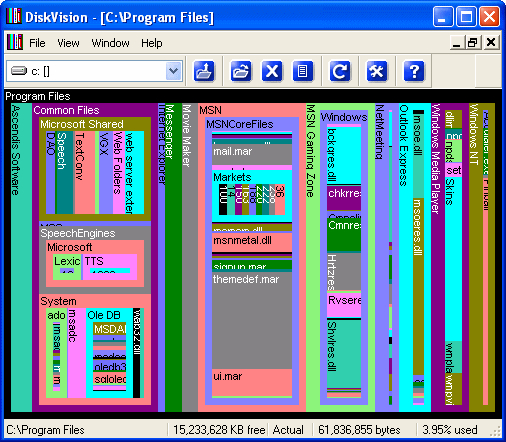Click the Skins block in Media Player
Image resolution: width=506 pixels, height=442 pixels.
(x=453, y=258)
